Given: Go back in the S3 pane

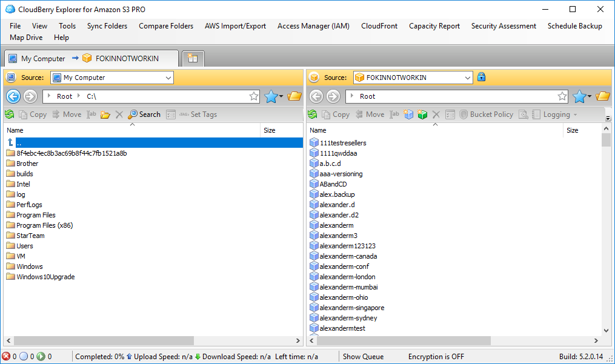Looking at the screenshot, I should click(316, 96).
